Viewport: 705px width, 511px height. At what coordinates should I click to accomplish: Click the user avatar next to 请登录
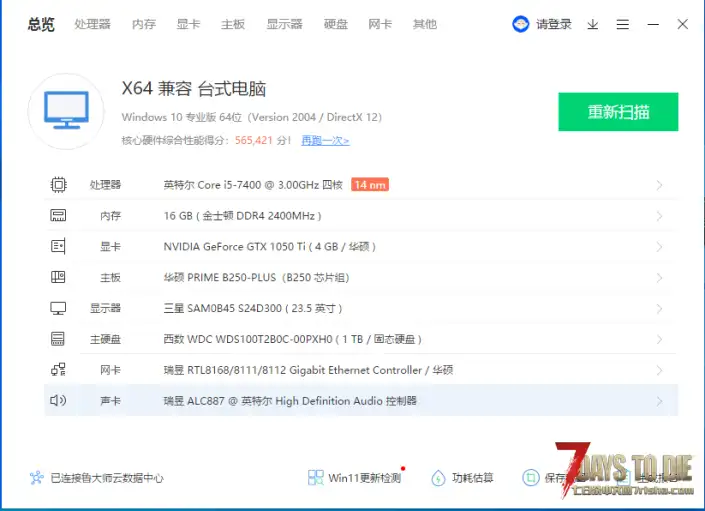click(521, 24)
